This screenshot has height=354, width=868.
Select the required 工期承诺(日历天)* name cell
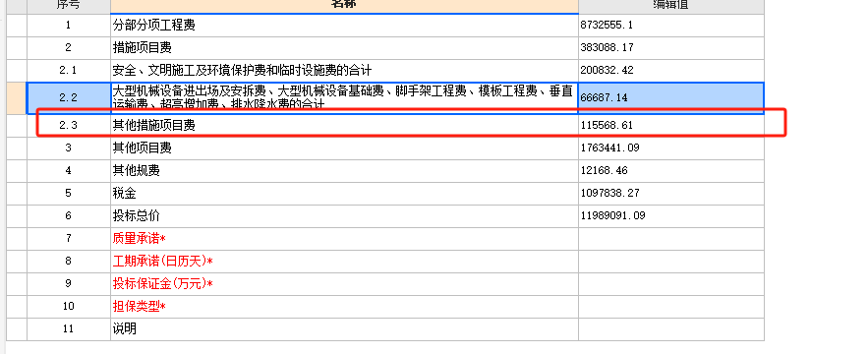click(344, 261)
